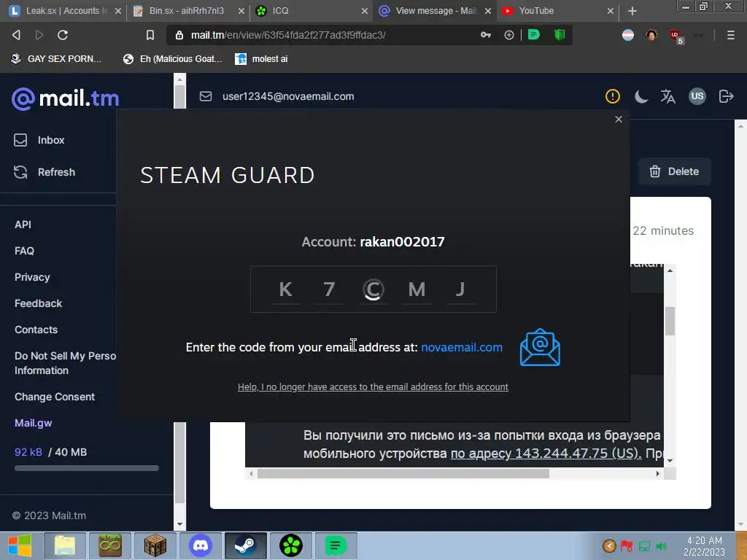
Task: Click the volume speaker tray icon
Action: click(661, 546)
